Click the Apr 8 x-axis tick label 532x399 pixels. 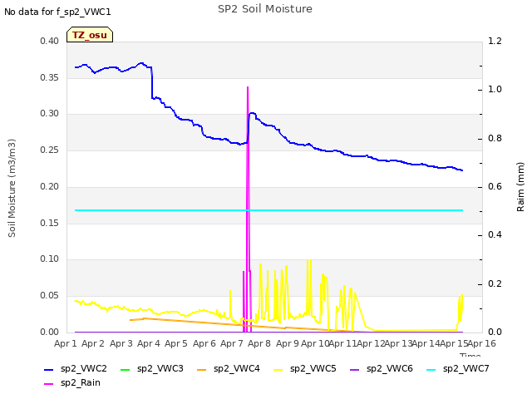point(259,343)
